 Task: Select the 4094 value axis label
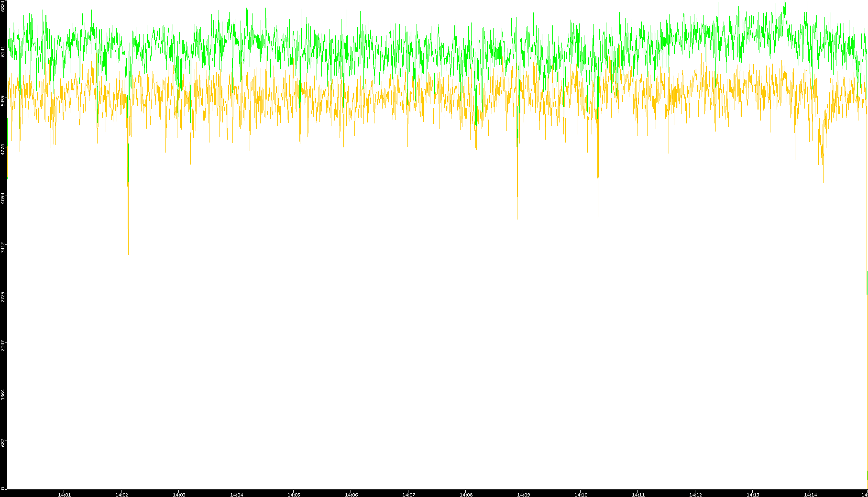tap(3, 198)
